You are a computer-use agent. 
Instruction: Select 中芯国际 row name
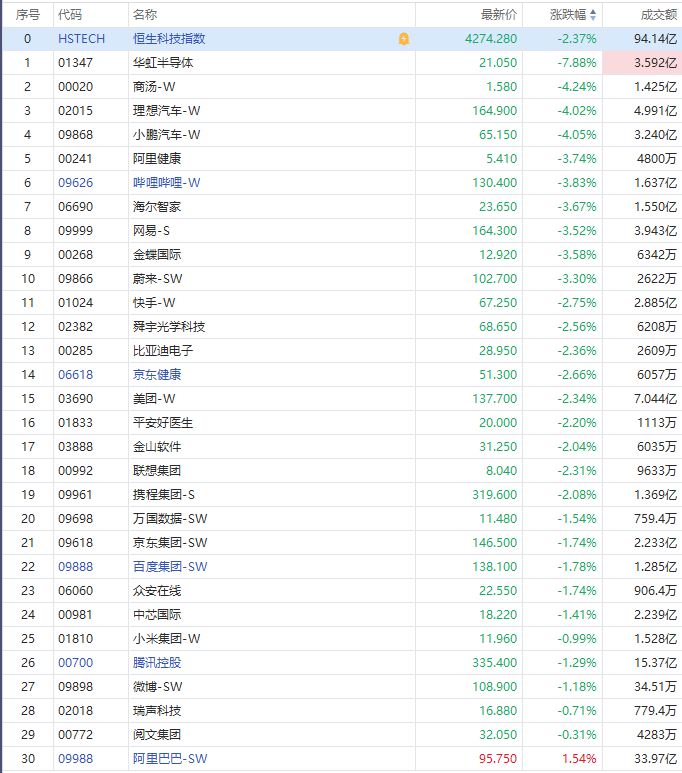click(x=157, y=615)
